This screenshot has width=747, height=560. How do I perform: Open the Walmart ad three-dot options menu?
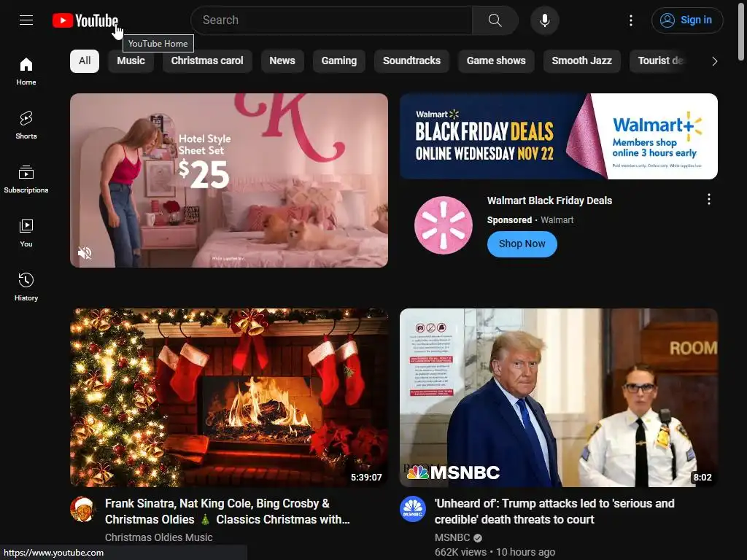pyautogui.click(x=709, y=200)
